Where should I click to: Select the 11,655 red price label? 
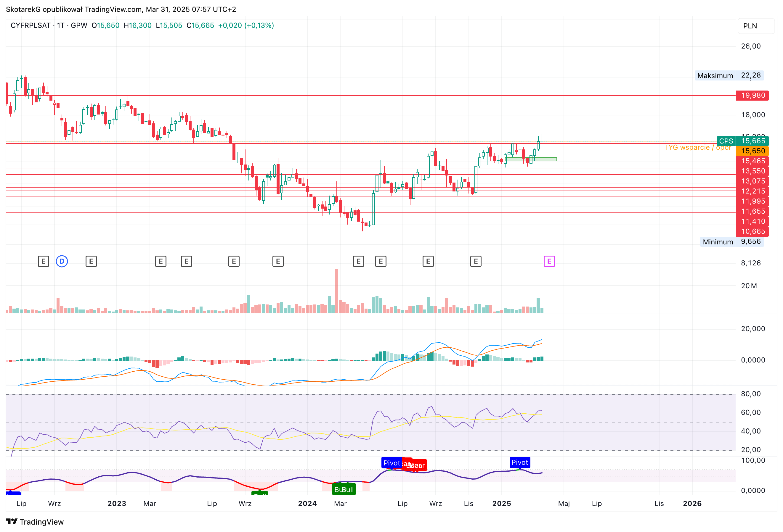[x=753, y=212]
